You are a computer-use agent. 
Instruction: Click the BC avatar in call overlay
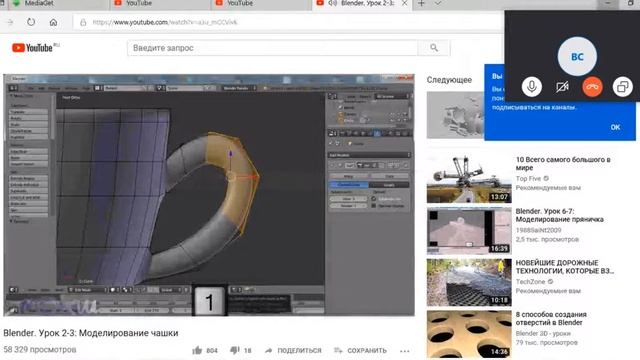[x=577, y=56]
